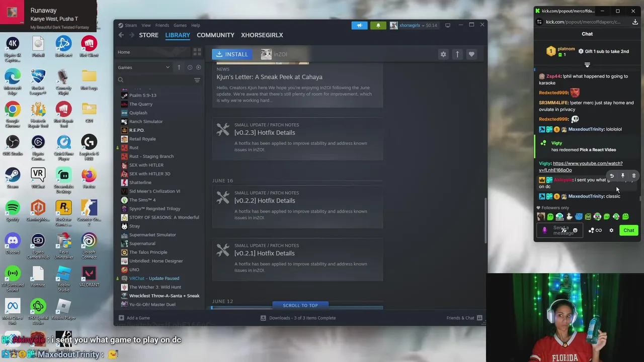Viewport: 644px width, 362px height.
Task: Select The Witcher 3: Wild Hunt
Action: tap(155, 287)
